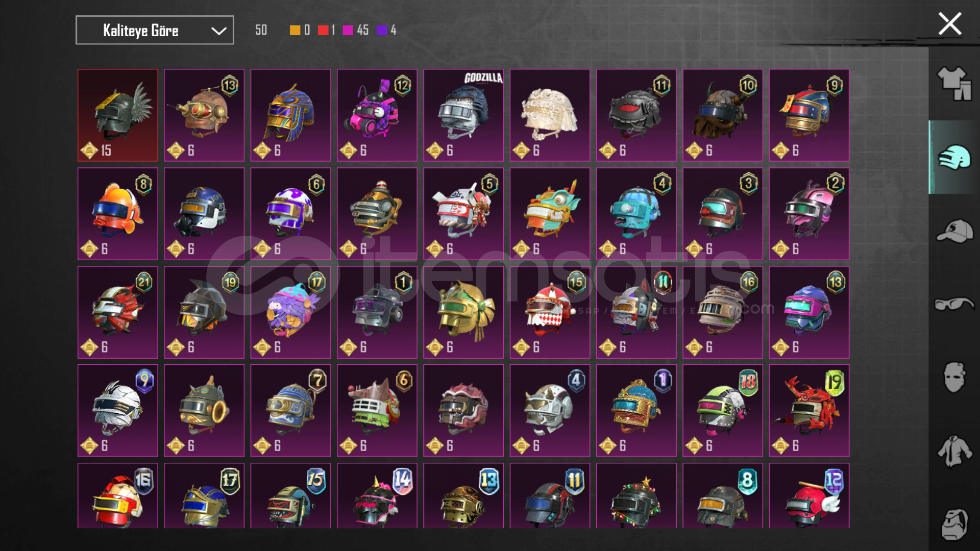Select the red crab helmet numbered 19
Screen dimensions: 980x551
click(809, 411)
